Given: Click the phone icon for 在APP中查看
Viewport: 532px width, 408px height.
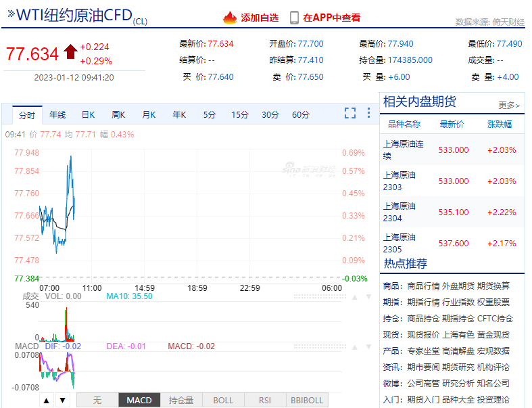Looking at the screenshot, I should click(294, 18).
